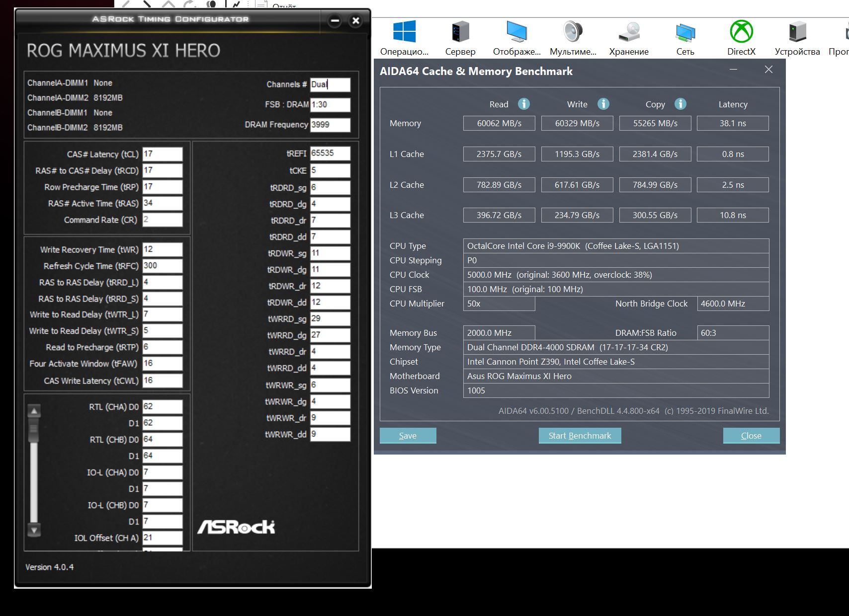
Task: Click the North Bridge Clock value 4600.0 MHz
Action: pos(733,304)
